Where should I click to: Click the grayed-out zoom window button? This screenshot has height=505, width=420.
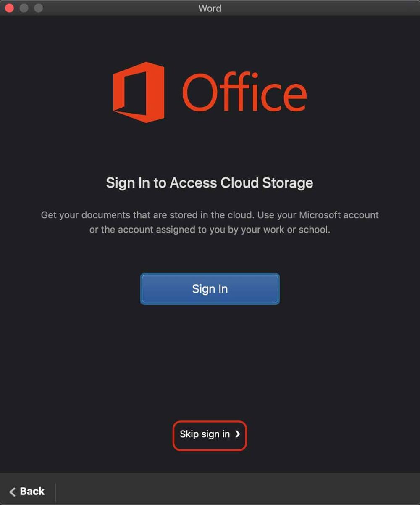38,8
